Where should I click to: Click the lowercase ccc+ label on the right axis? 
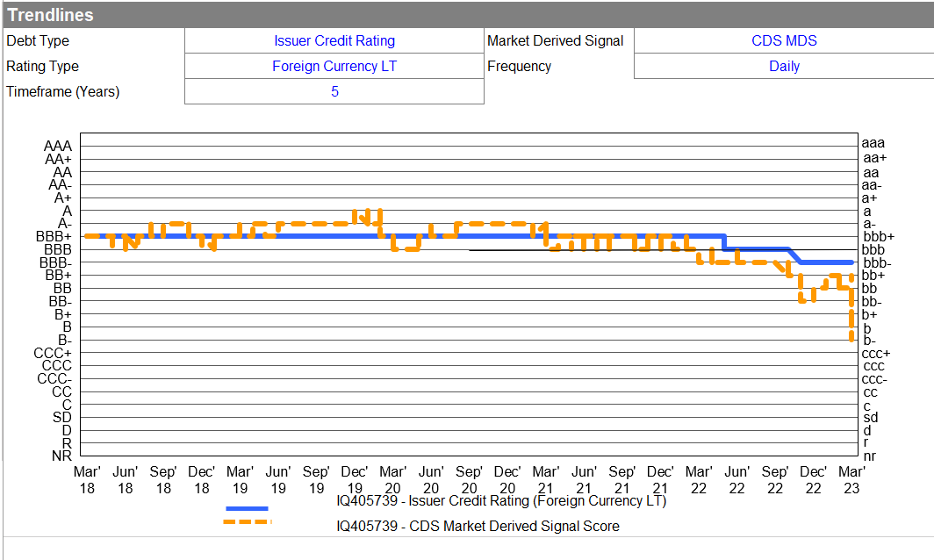click(875, 354)
